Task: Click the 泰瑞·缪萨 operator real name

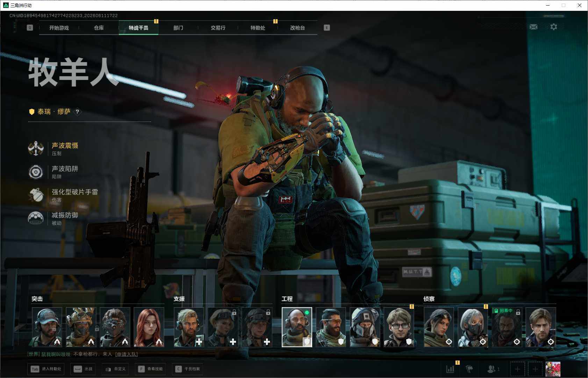Action: [x=54, y=112]
